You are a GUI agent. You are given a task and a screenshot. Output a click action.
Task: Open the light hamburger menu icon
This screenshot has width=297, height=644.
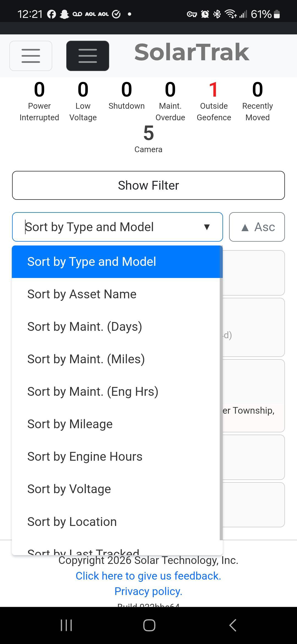(31, 56)
